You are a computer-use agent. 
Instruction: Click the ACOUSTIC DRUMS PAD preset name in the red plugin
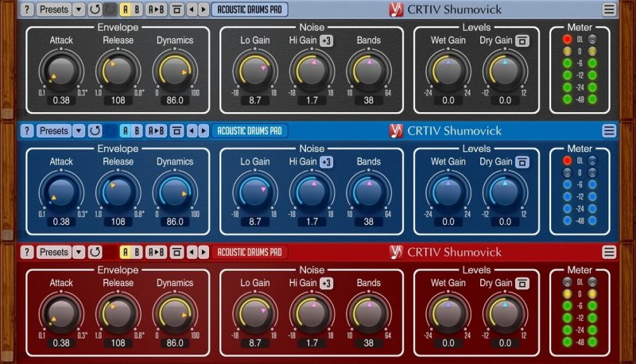[250, 252]
